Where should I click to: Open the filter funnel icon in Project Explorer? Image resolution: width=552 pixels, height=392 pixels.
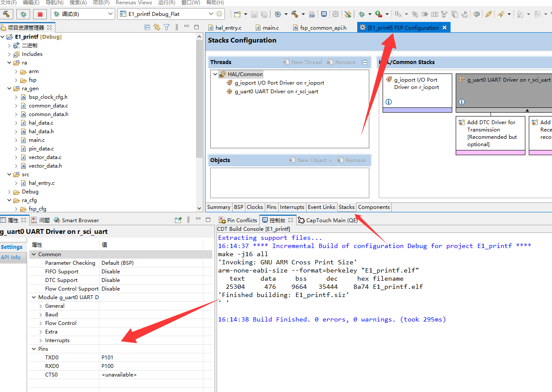167,27
